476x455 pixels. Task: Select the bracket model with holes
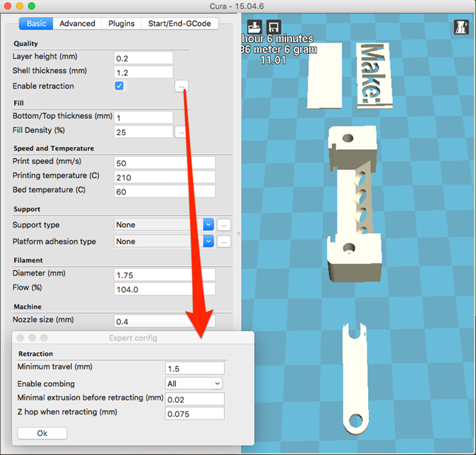[x=353, y=204]
